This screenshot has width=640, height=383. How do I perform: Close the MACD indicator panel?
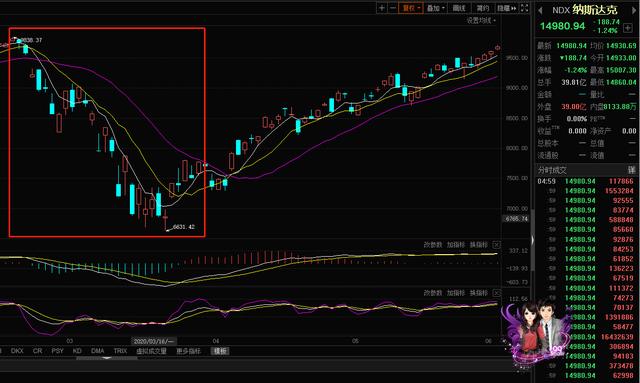[x=496, y=245]
